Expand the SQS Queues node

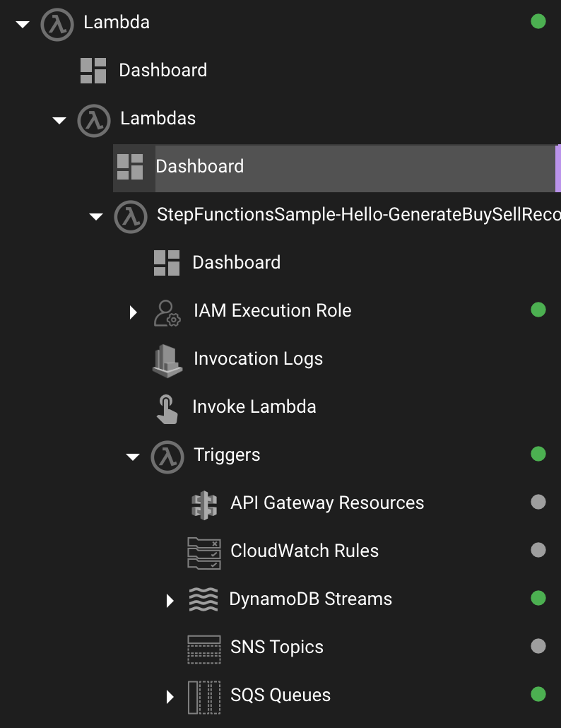(x=170, y=696)
